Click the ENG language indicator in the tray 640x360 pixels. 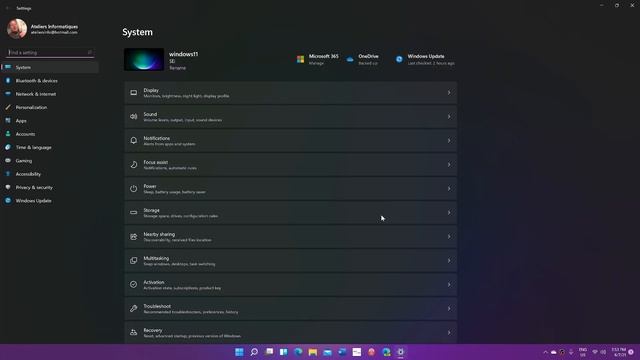coord(583,352)
